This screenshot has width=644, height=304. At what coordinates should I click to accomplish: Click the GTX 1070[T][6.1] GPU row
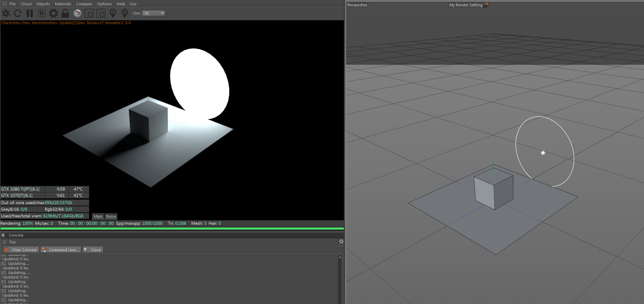click(x=45, y=195)
